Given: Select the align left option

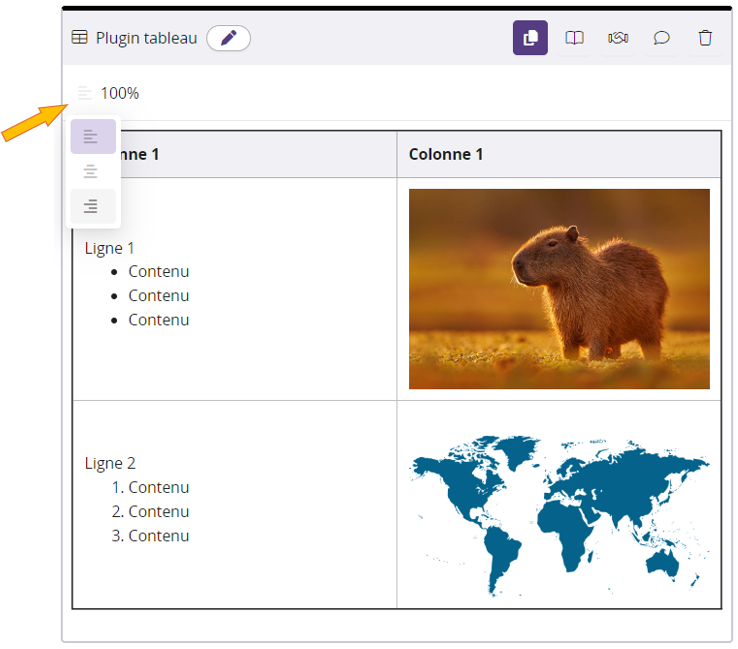Looking at the screenshot, I should tap(92, 136).
